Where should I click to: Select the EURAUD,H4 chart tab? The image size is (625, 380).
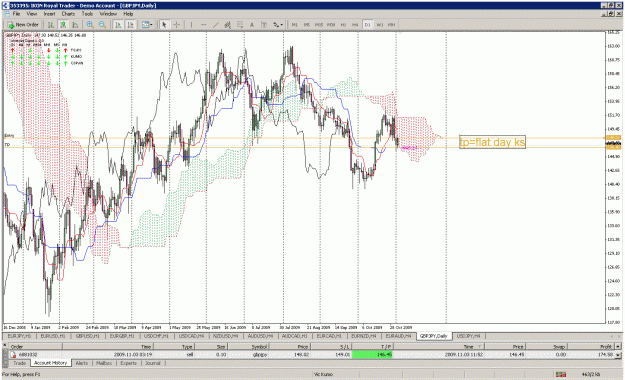click(x=398, y=336)
